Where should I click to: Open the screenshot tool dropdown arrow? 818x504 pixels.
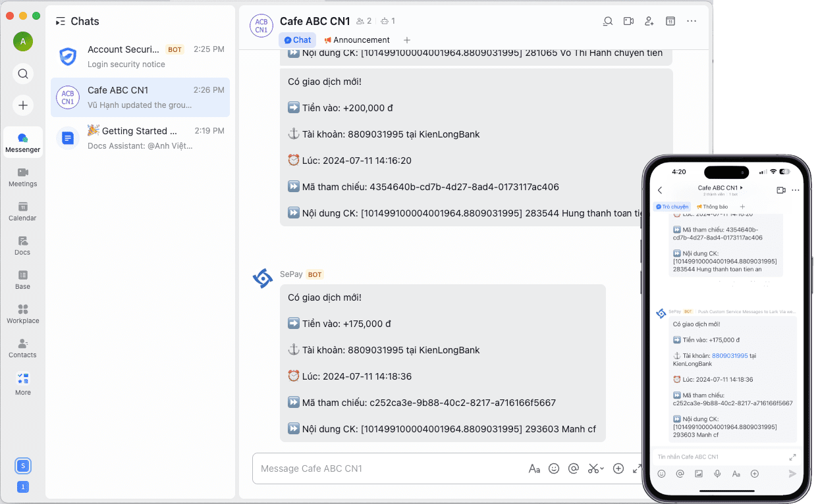602,469
